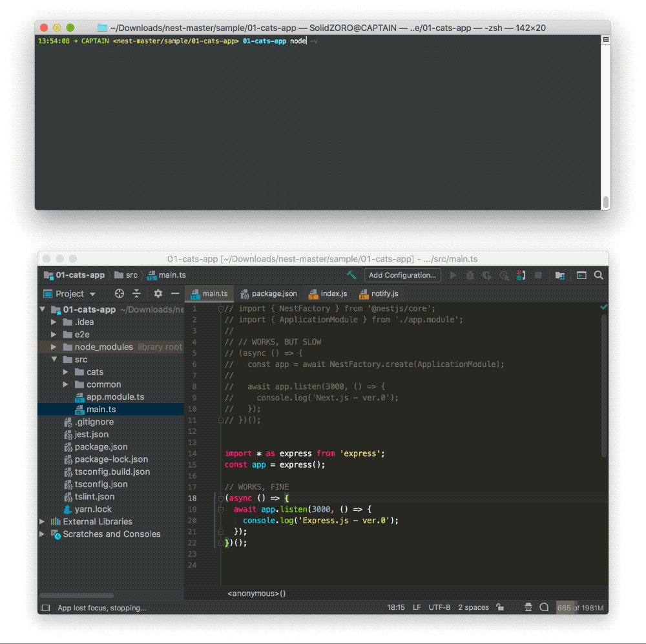Click the memory indicator 665 of 1981M
The image size is (646, 644).
(581, 608)
